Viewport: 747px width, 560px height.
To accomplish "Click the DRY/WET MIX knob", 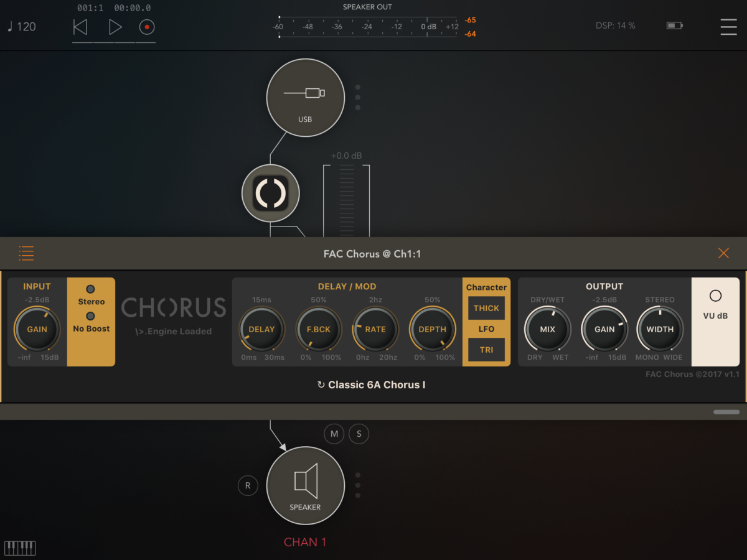I will [547, 329].
